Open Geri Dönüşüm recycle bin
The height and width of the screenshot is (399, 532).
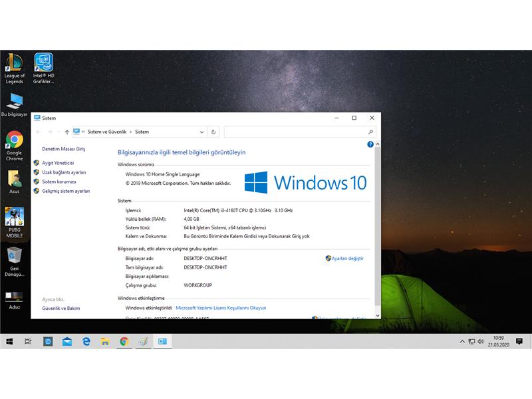click(x=14, y=261)
